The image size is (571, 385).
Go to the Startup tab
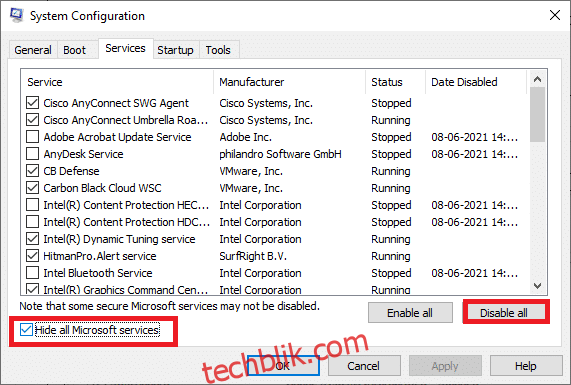(175, 50)
